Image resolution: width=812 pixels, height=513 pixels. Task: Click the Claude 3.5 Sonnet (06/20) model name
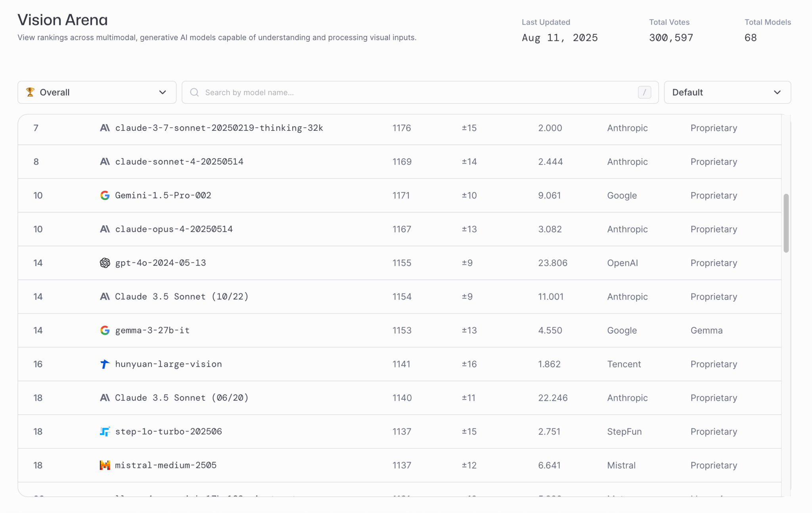(x=182, y=398)
